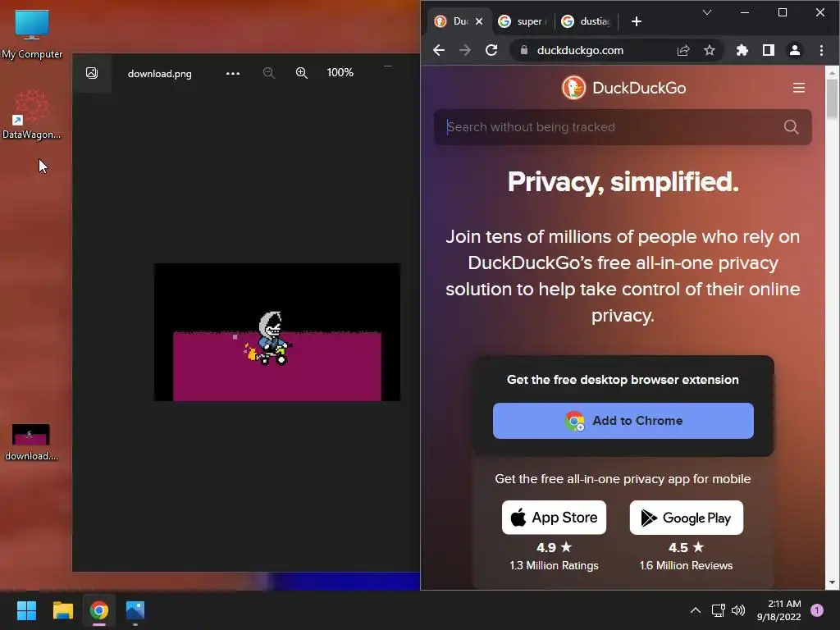Click the DuckDuckGo logo

623,88
